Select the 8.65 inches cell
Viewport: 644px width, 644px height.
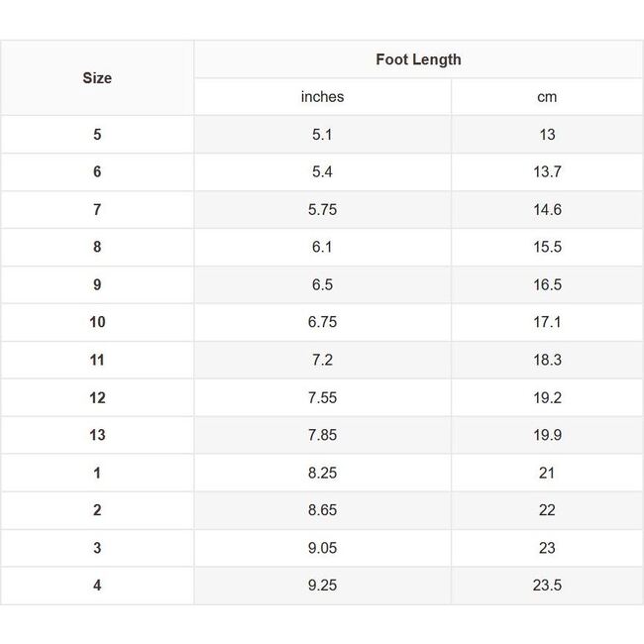pyautogui.click(x=322, y=511)
